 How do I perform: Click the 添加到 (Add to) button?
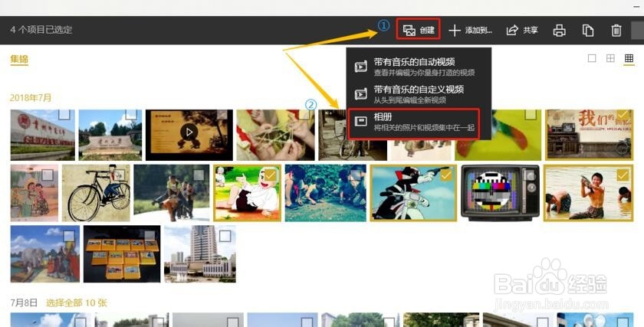point(470,30)
